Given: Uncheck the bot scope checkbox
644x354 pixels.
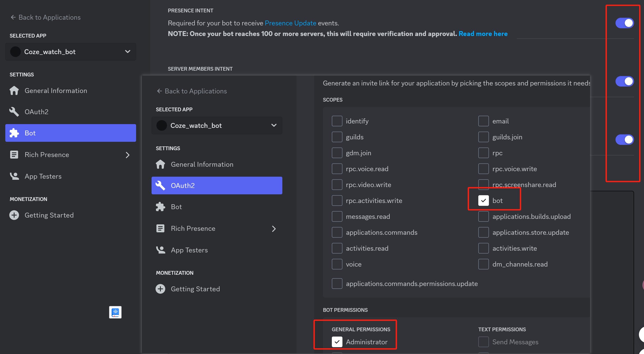Looking at the screenshot, I should (483, 201).
